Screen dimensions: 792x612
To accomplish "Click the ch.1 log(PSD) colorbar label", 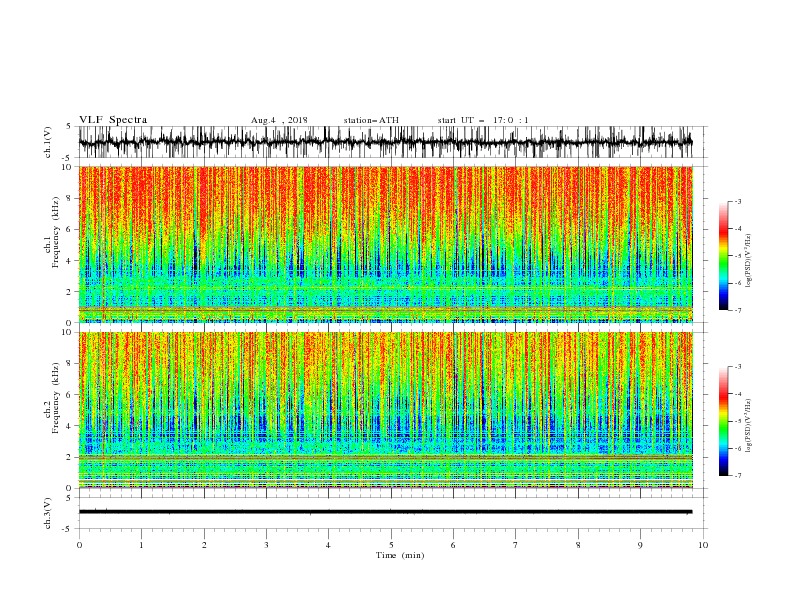I will (x=749, y=261).
